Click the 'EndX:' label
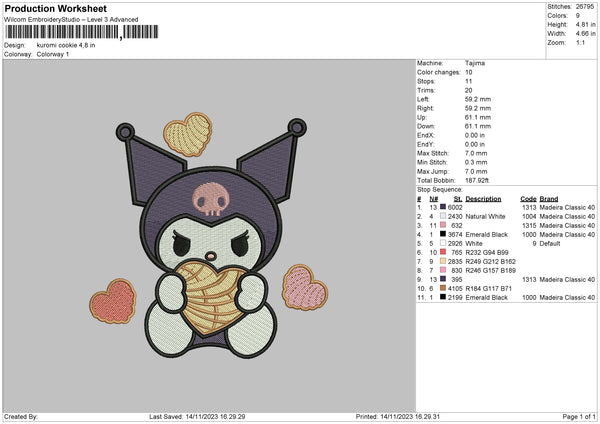Viewport: 600px width, 424px height. (x=426, y=135)
